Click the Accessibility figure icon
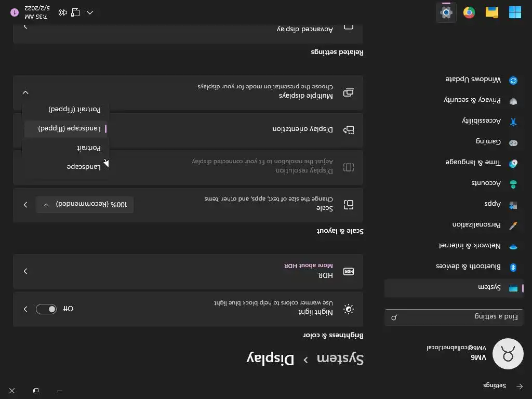The width and height of the screenshot is (532, 399). click(x=513, y=122)
